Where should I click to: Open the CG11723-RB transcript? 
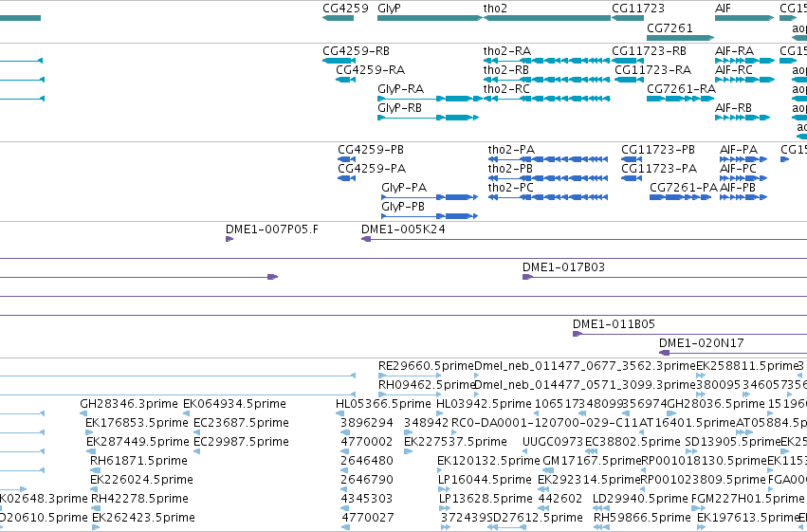628,61
